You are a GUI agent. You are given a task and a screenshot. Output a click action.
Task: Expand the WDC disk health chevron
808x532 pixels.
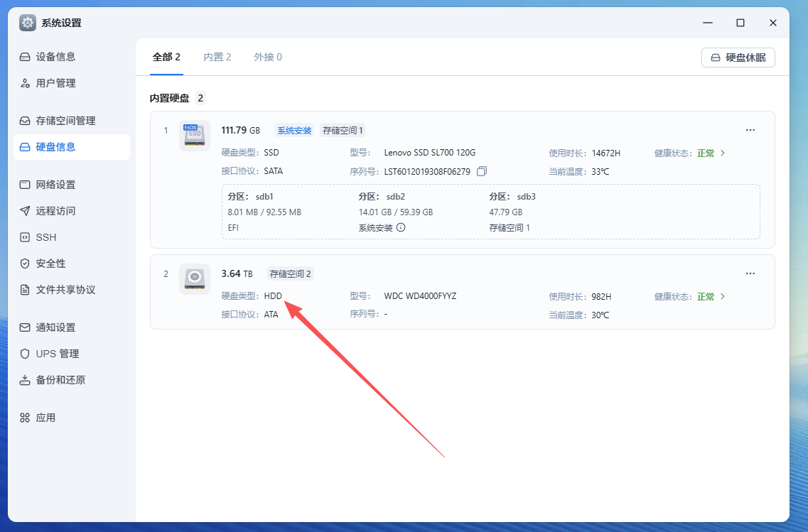click(723, 296)
